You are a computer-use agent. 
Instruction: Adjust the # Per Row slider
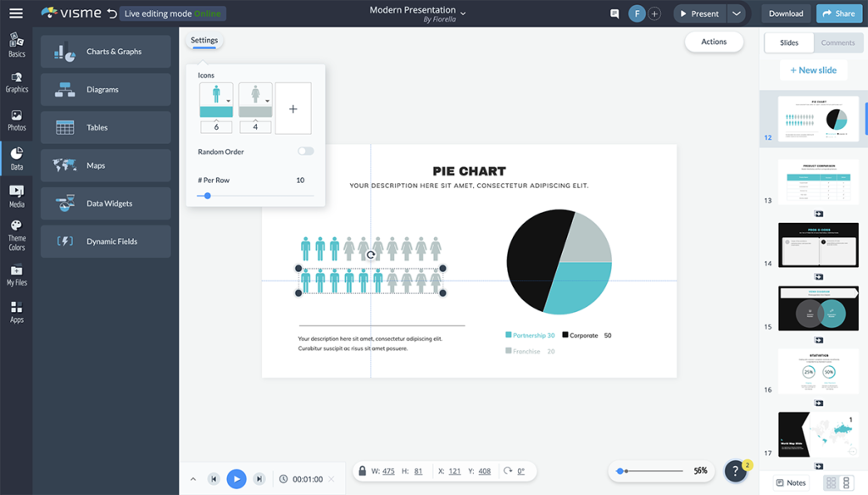[207, 196]
